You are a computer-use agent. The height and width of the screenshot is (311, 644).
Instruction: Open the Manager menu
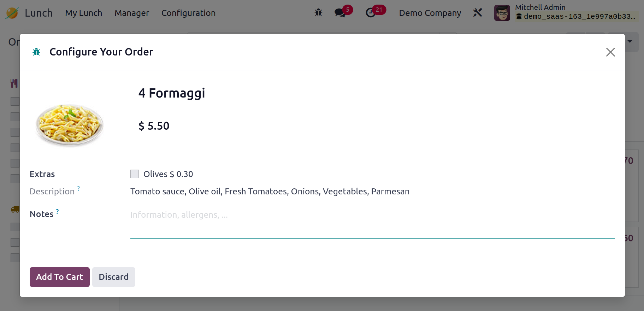coord(132,13)
